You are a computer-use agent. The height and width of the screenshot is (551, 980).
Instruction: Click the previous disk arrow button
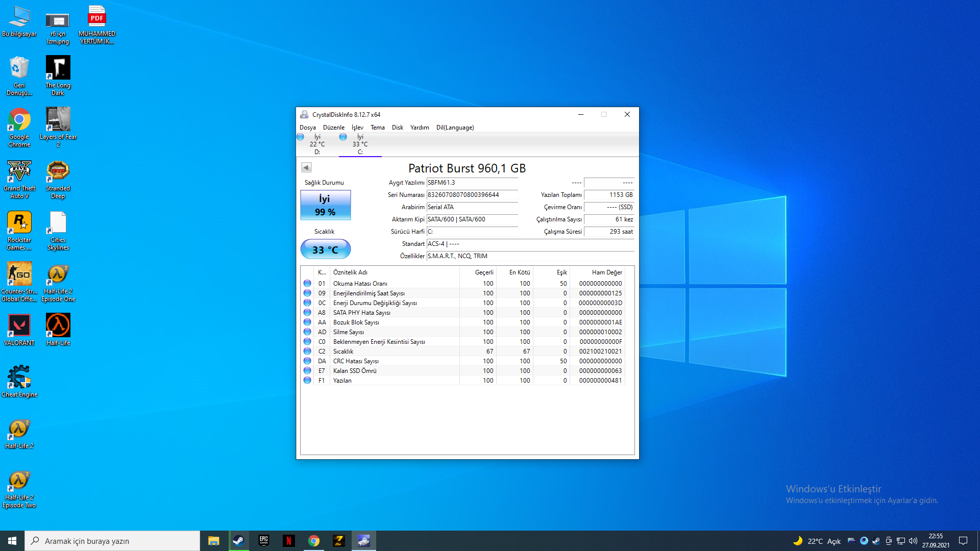[306, 167]
